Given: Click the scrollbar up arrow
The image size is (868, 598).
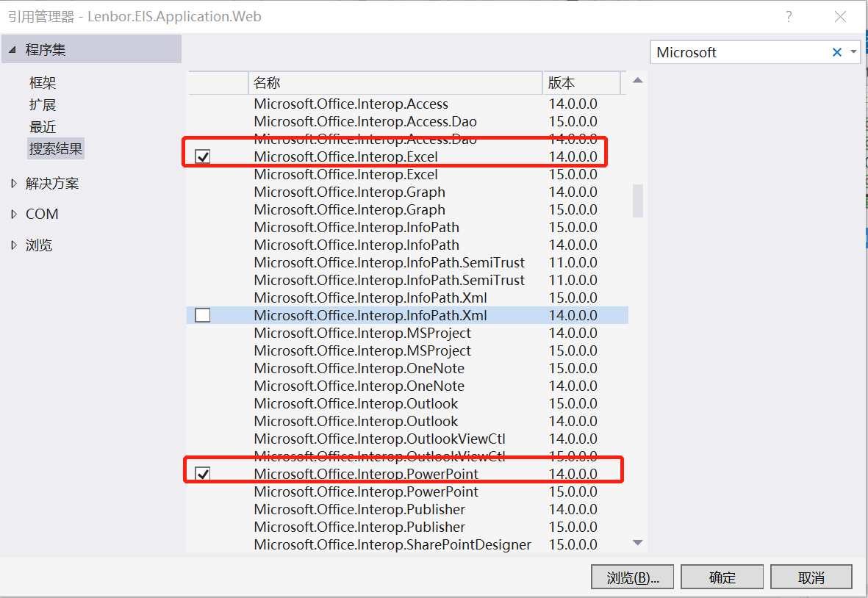Looking at the screenshot, I should [x=638, y=81].
